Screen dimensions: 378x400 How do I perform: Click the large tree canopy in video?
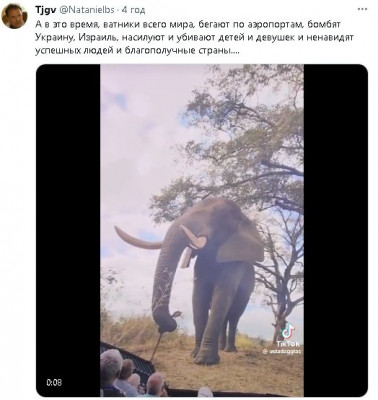240,140
